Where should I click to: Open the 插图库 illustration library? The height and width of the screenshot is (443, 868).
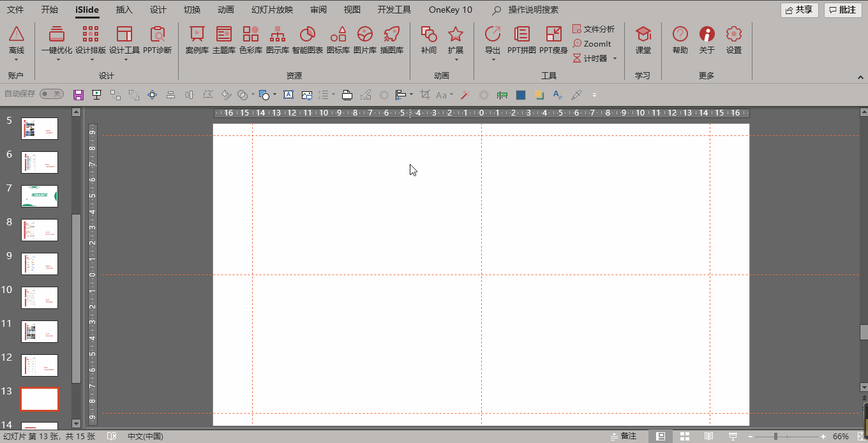click(392, 40)
